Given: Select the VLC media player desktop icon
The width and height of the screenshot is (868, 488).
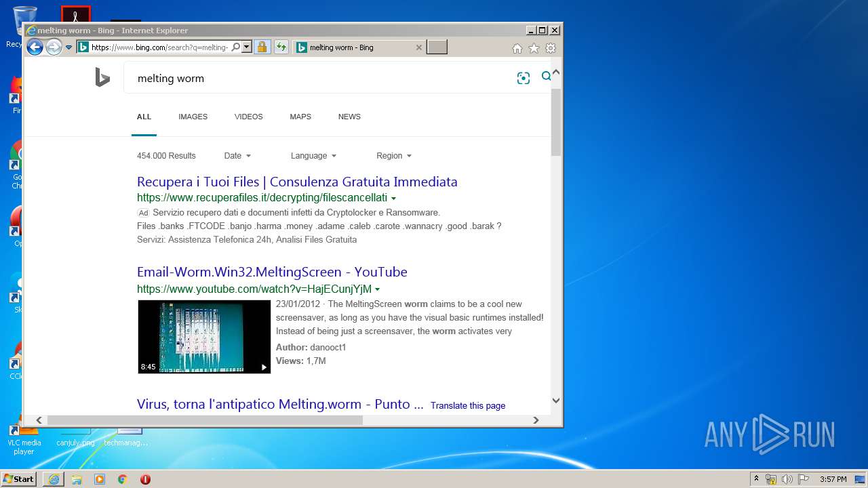Looking at the screenshot, I should [x=24, y=441].
